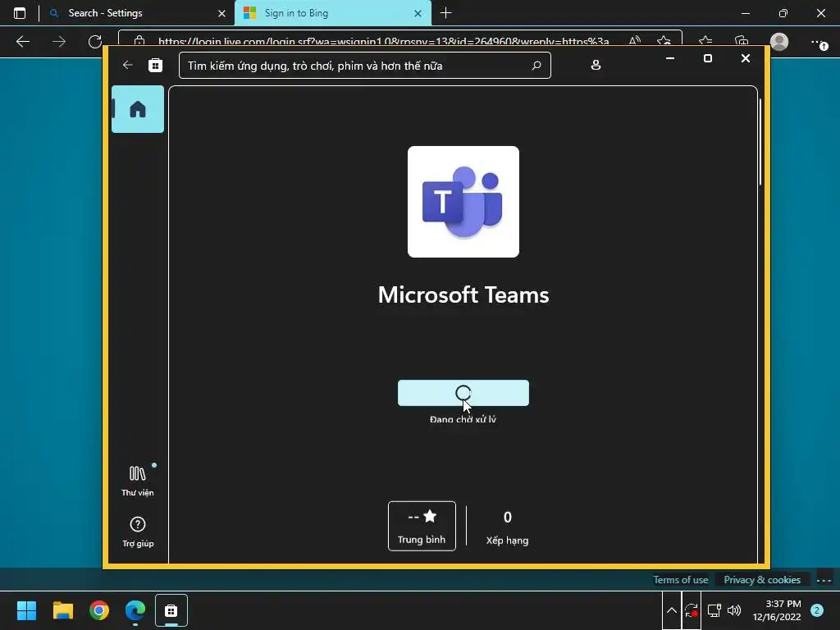This screenshot has height=630, width=840.
Task: Click the pending install button with spinner
Action: click(463, 393)
